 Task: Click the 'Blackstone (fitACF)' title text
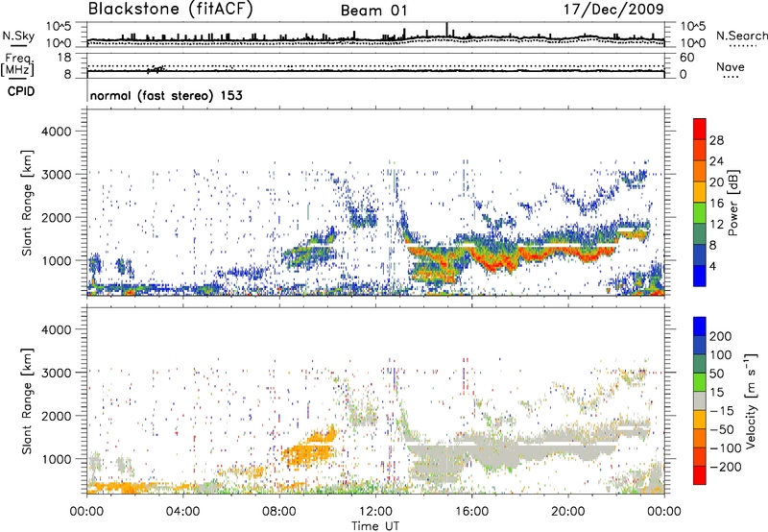point(170,9)
